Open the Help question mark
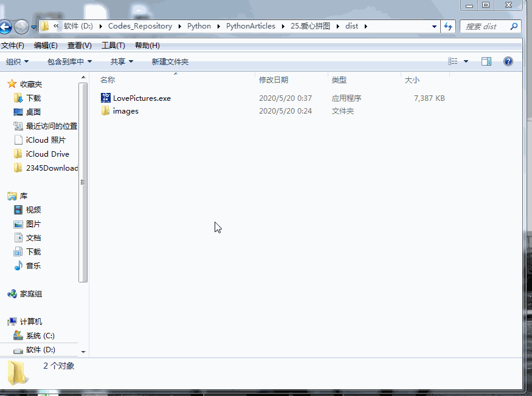 [508, 61]
